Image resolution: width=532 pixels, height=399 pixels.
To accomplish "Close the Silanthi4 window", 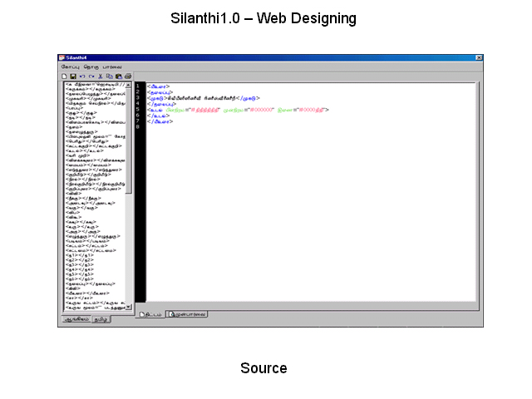I will pyautogui.click(x=479, y=57).
